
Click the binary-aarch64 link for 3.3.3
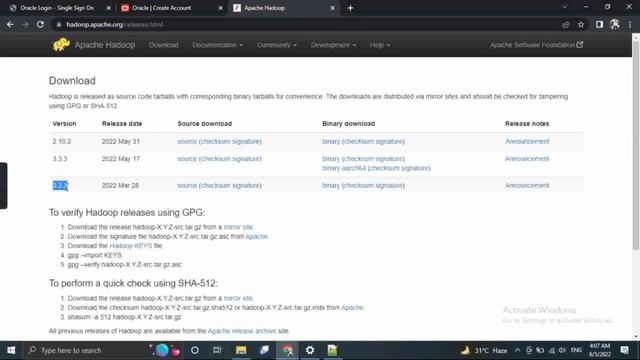344,168
